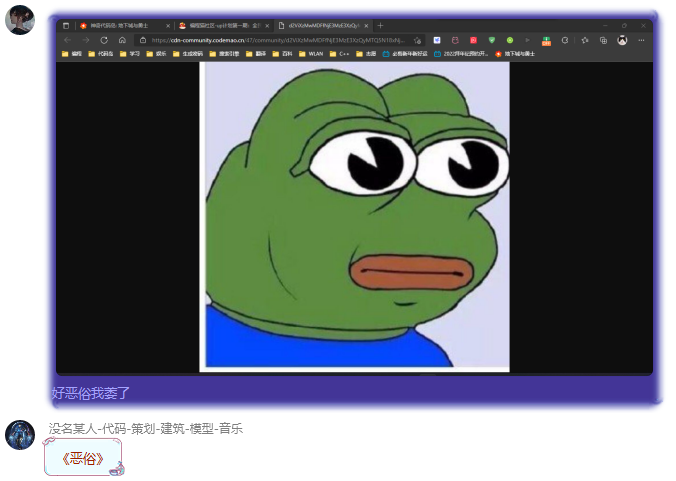
Task: Open the 翻译 bookmarks folder
Action: point(256,54)
